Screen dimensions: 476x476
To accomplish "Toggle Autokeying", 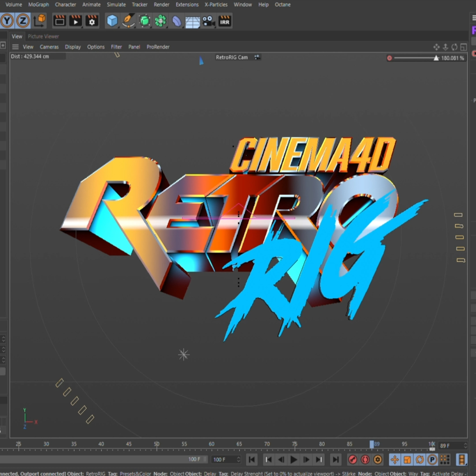I will [x=365, y=460].
